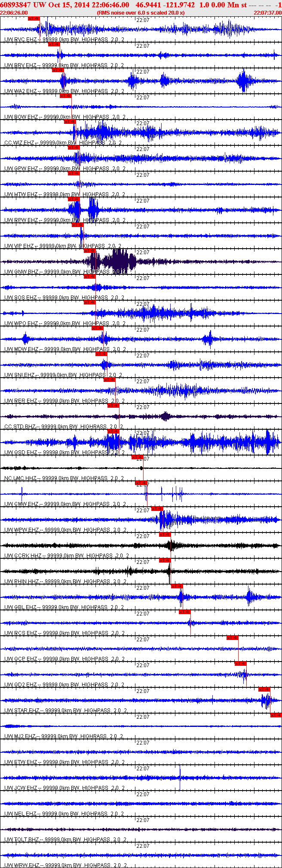Viewport: 282px width, 868px height.
Task: Select the red pick marker on PHIN trace
Action: pyautogui.click(x=165, y=560)
